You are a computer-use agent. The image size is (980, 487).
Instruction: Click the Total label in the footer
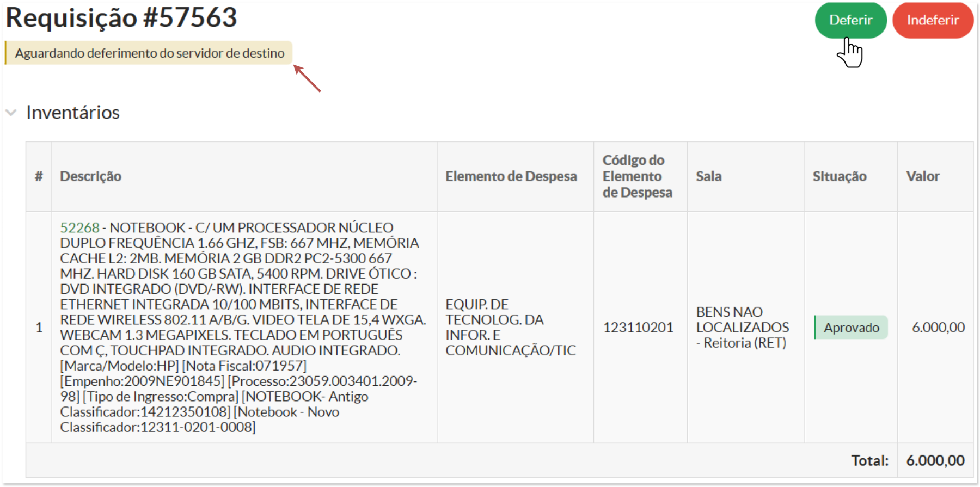coord(869,461)
